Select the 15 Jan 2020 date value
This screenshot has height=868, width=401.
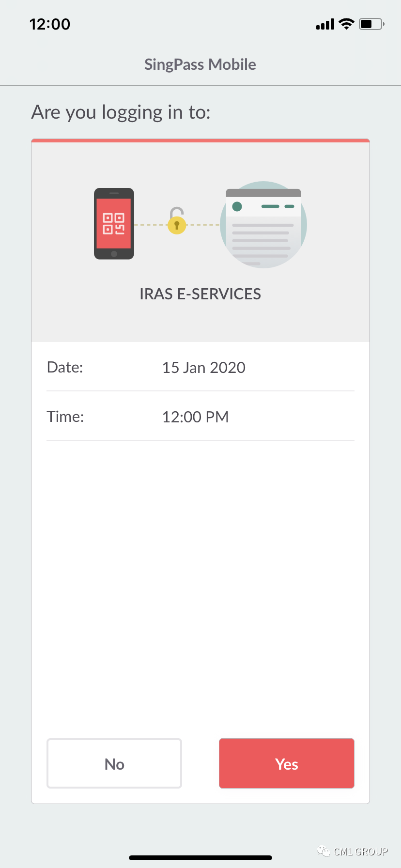click(x=203, y=368)
